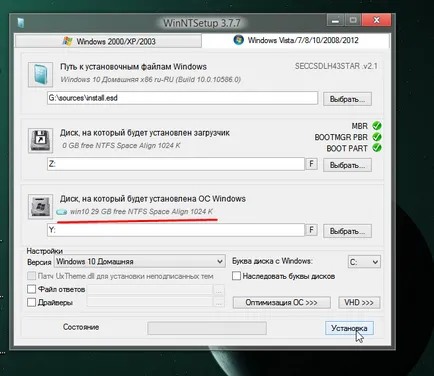Click browse button beside Драйверы field
Screen dimensions: 434x376
tap(219, 302)
